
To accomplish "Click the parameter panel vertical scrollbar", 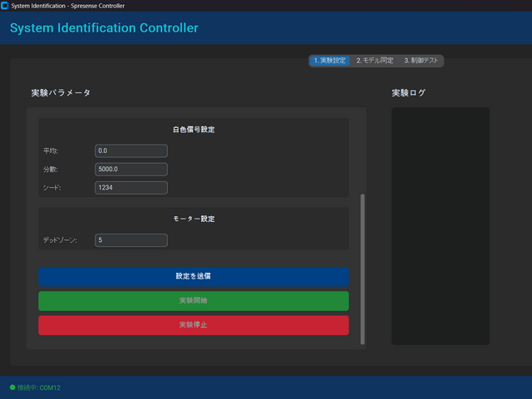I will [x=362, y=268].
